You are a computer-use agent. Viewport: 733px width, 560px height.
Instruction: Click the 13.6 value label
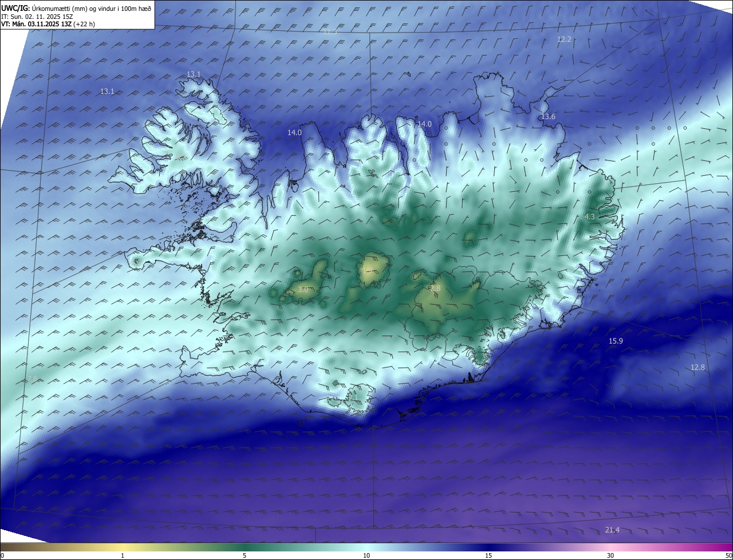click(548, 116)
